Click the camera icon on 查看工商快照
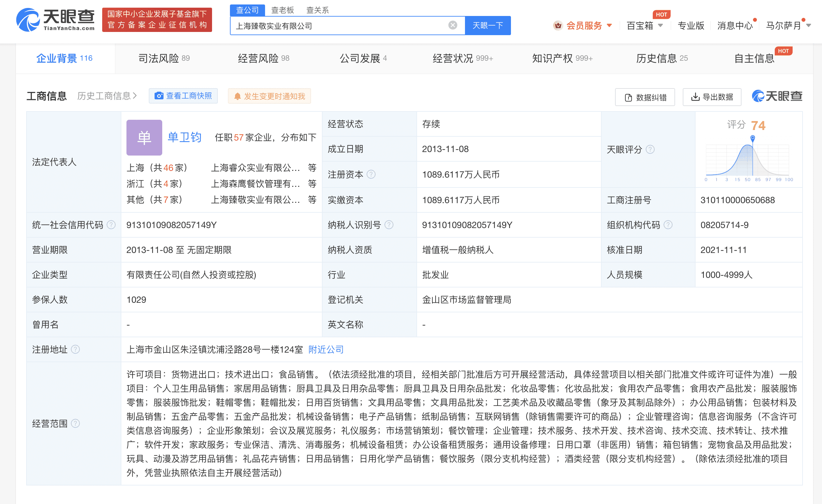 159,96
